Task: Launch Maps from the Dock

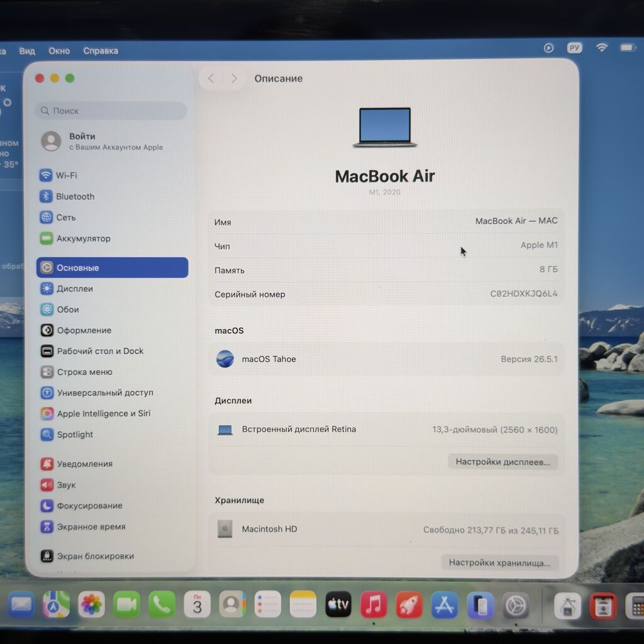Action: (56, 604)
